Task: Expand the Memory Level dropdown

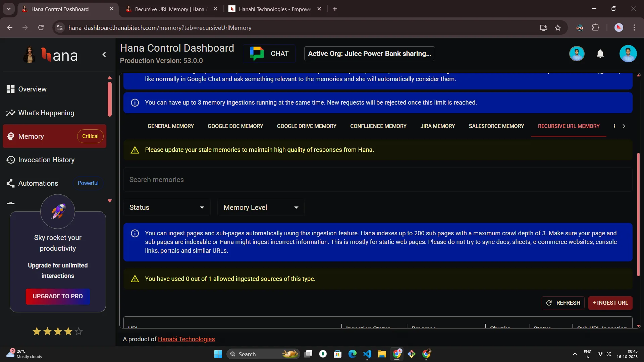Action: click(x=261, y=207)
